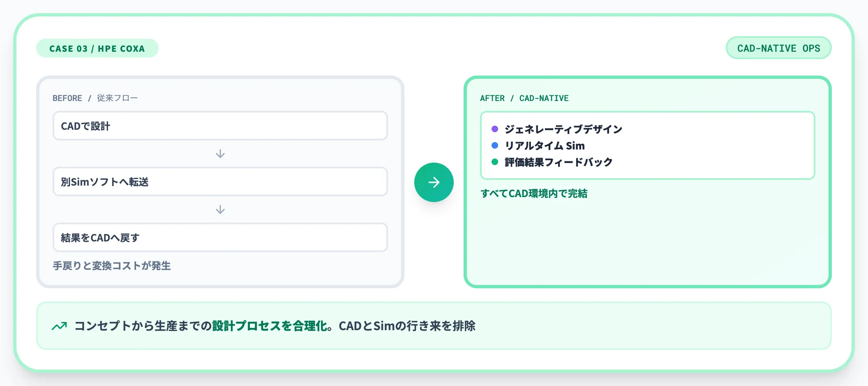Click the green dot beside 評価結果フィードバック
The height and width of the screenshot is (386, 868).
pos(495,162)
